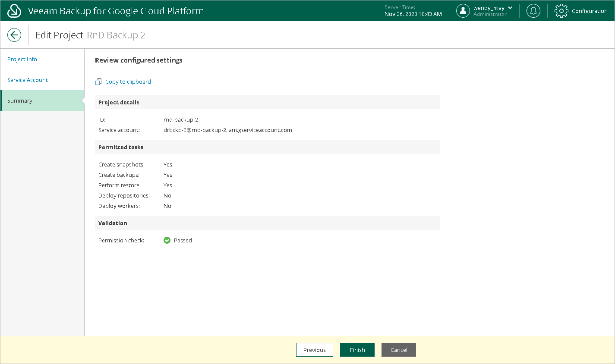Click the Veeam Backup for Google Cloud Platform title
The image size is (615, 364).
pos(116,11)
